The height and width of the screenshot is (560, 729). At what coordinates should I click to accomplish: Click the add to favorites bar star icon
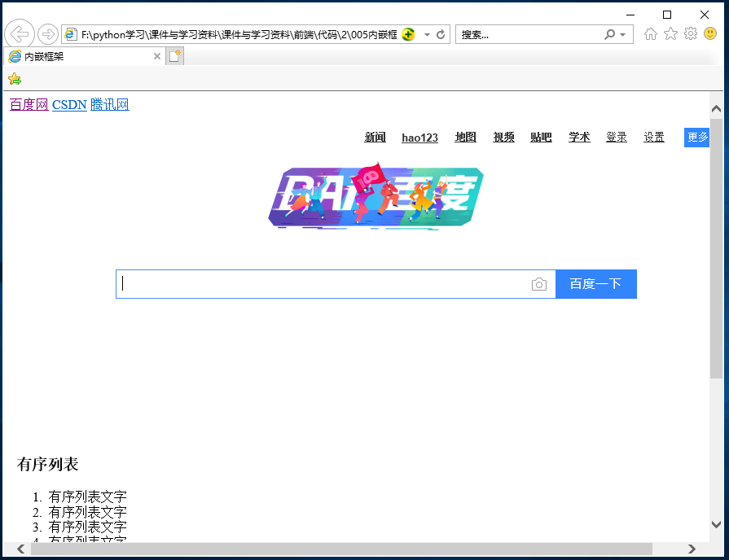[15, 79]
